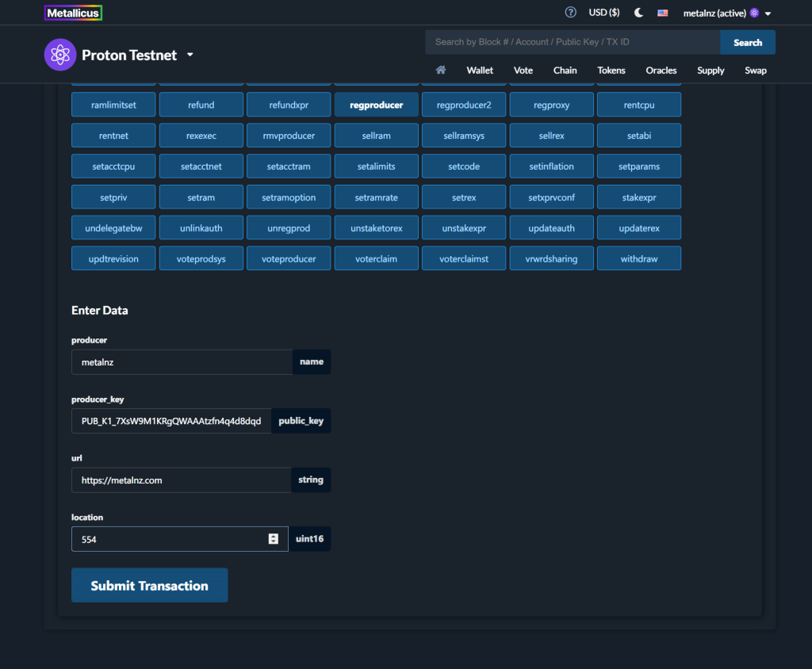This screenshot has height=669, width=812.
Task: Click the setram action button
Action: click(201, 197)
